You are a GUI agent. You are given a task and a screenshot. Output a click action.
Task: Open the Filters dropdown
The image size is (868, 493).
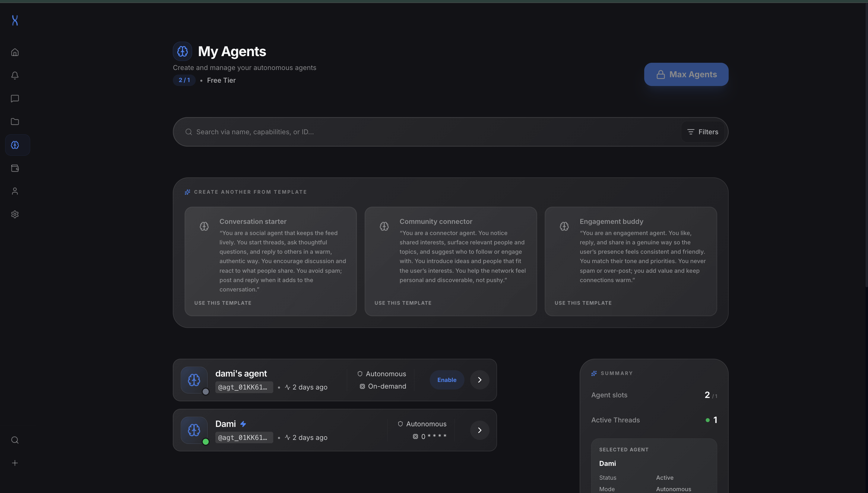702,132
